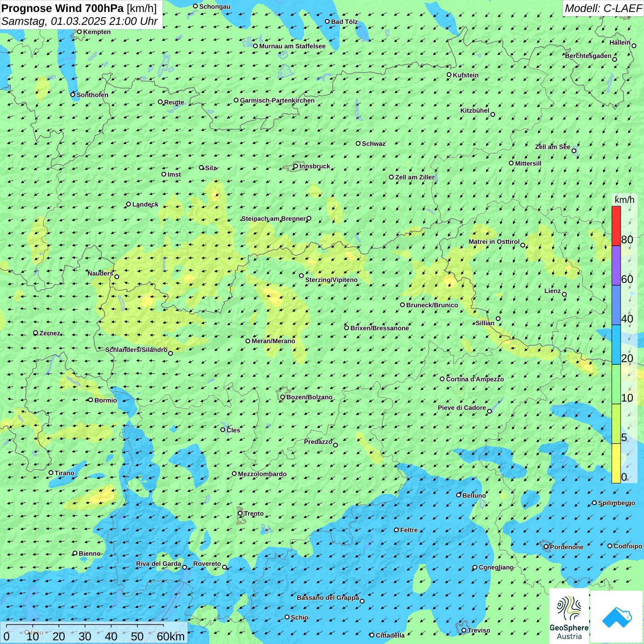Screen dimensions: 644x644
Task: Select the Bassano del Grappa label
Action: [328, 598]
